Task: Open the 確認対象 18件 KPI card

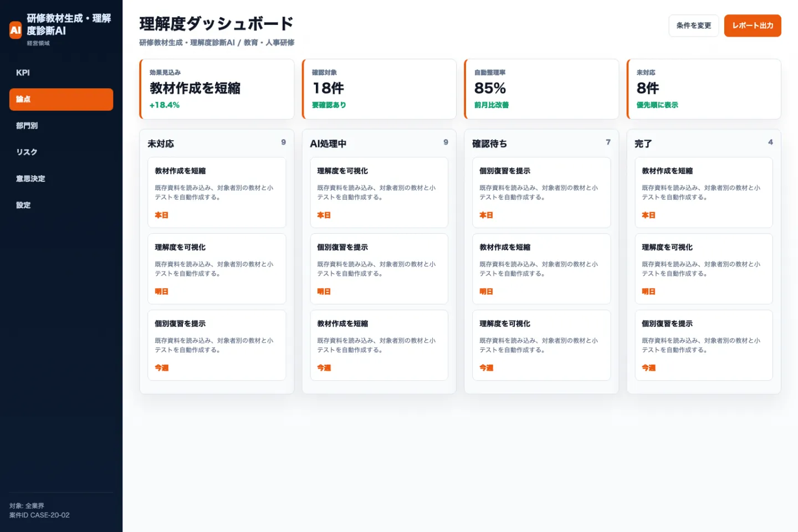Action: (x=379, y=89)
